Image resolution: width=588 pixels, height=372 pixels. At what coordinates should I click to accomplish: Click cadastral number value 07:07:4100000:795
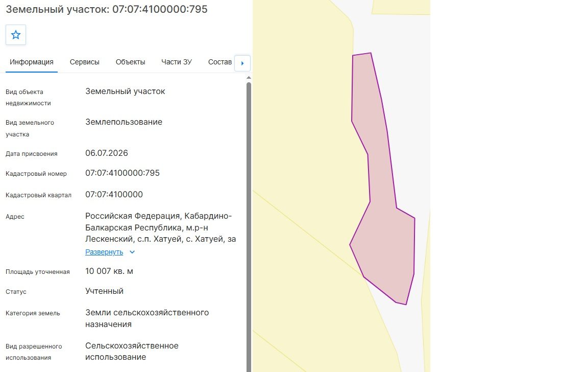click(122, 173)
